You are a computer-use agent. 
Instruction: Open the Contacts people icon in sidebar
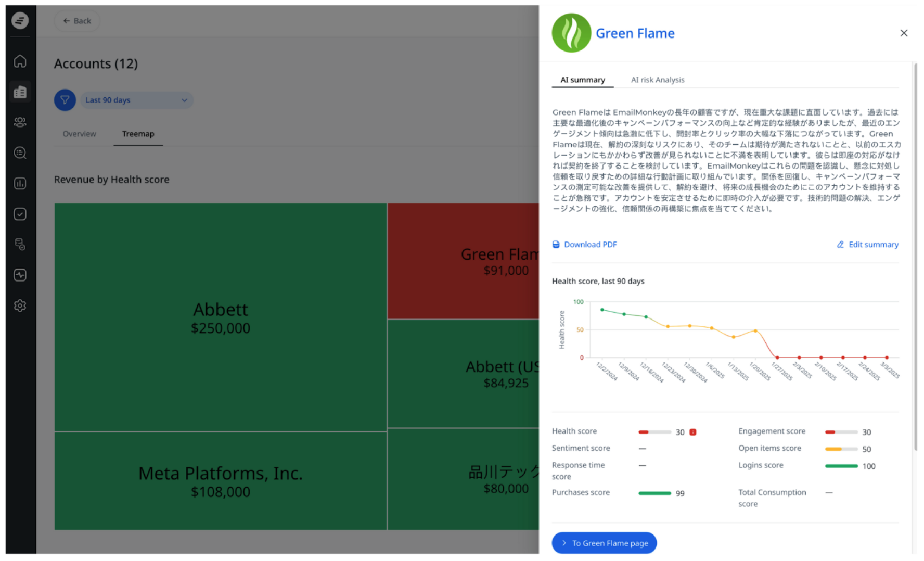(x=20, y=122)
